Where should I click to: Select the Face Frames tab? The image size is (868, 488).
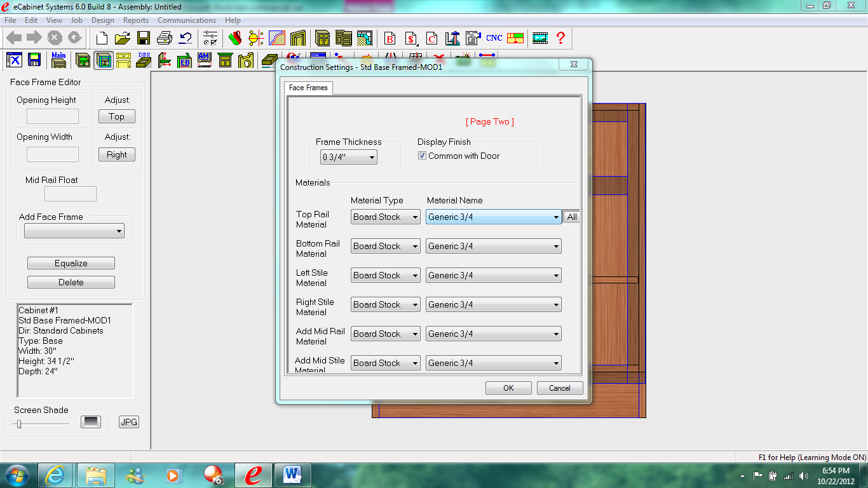coord(308,88)
